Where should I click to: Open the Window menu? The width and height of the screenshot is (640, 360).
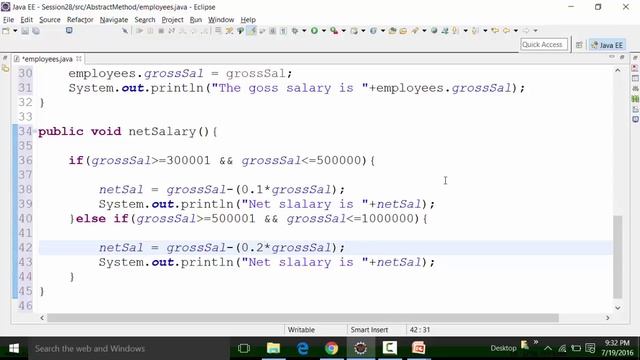pyautogui.click(x=221, y=20)
